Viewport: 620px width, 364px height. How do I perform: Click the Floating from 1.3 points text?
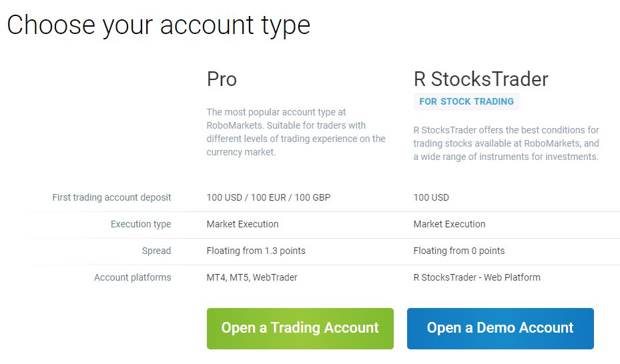(256, 251)
